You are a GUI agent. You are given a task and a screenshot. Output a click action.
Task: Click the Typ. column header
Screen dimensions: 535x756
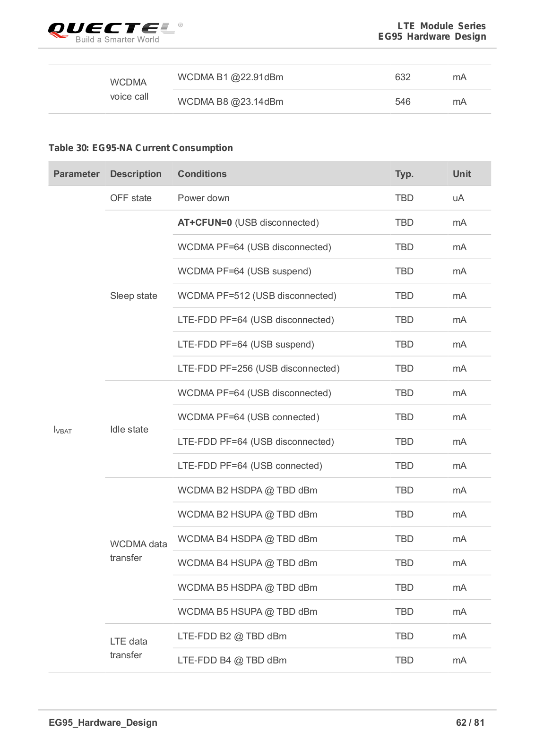[404, 174]
